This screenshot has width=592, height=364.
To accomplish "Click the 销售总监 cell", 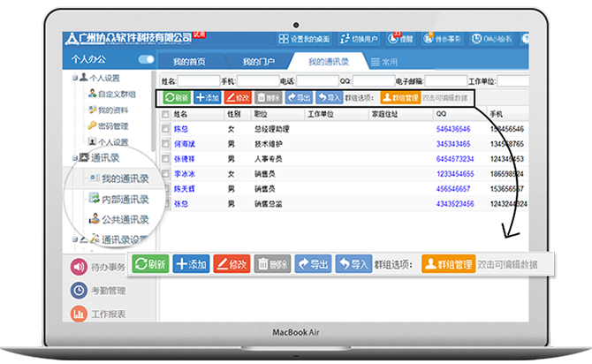I will click(x=268, y=204).
